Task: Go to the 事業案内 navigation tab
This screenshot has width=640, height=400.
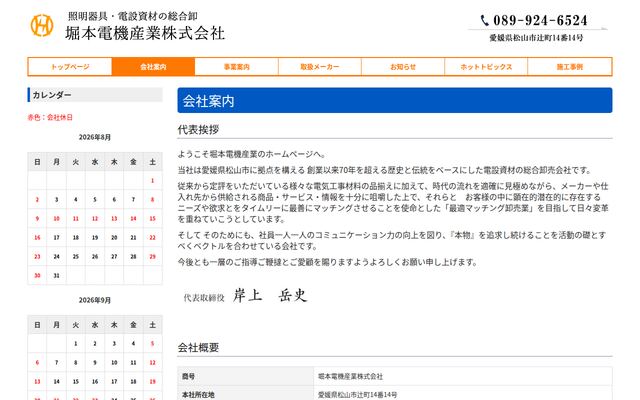Action: 236,67
